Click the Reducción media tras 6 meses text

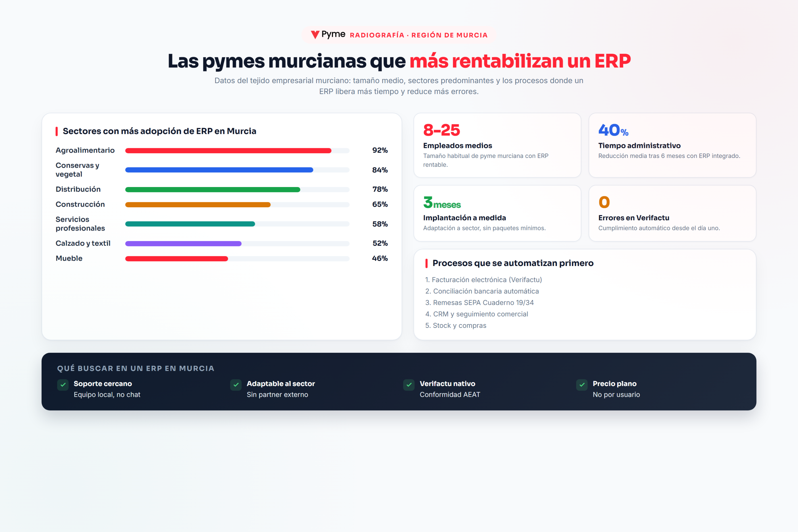(x=669, y=156)
